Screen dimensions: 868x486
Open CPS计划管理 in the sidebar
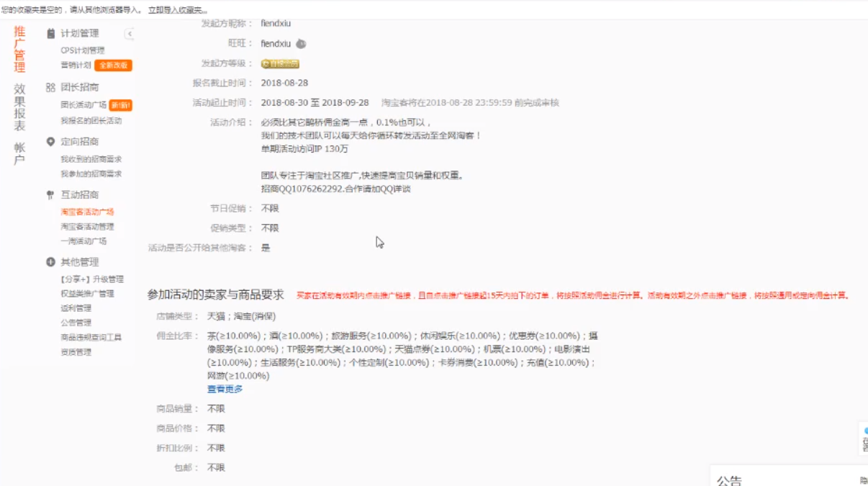tap(83, 50)
